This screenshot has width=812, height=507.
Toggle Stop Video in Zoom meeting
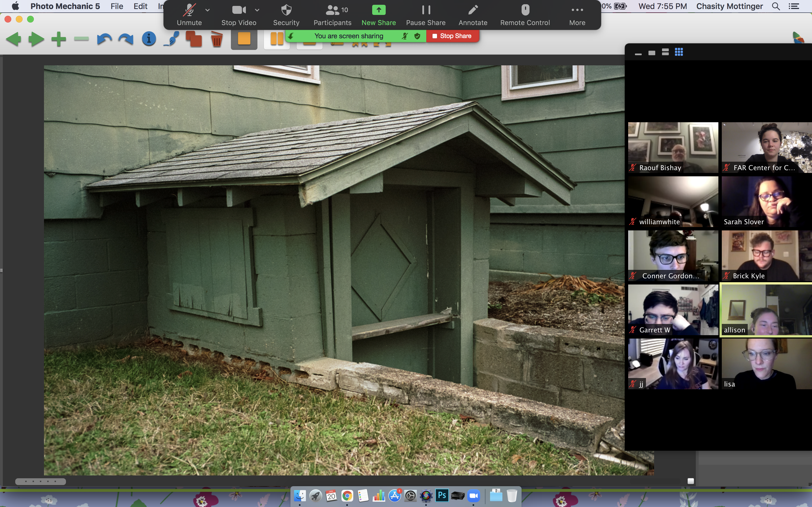pyautogui.click(x=238, y=14)
